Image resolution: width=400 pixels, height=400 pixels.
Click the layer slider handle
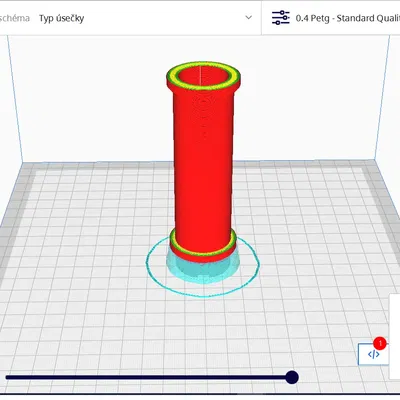[x=292, y=377]
